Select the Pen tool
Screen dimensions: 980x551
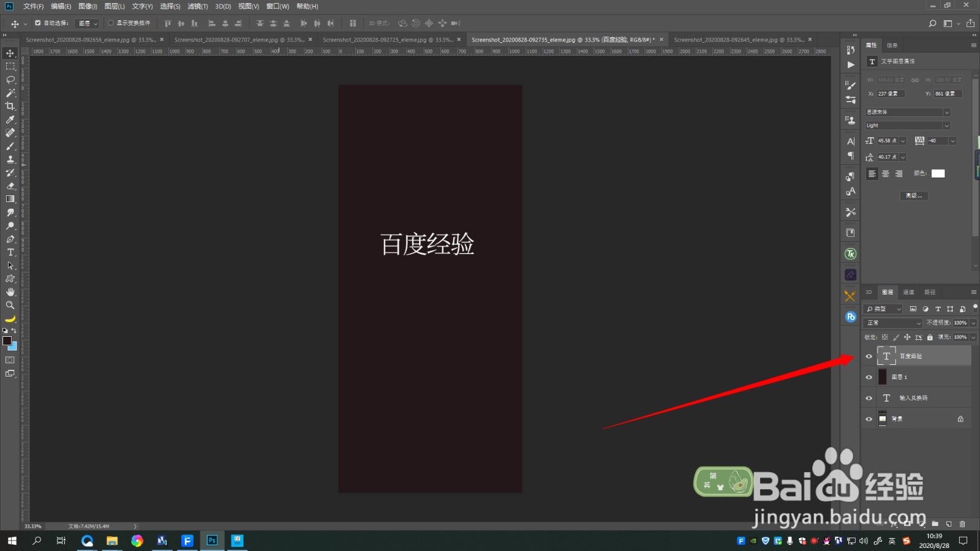pyautogui.click(x=10, y=239)
